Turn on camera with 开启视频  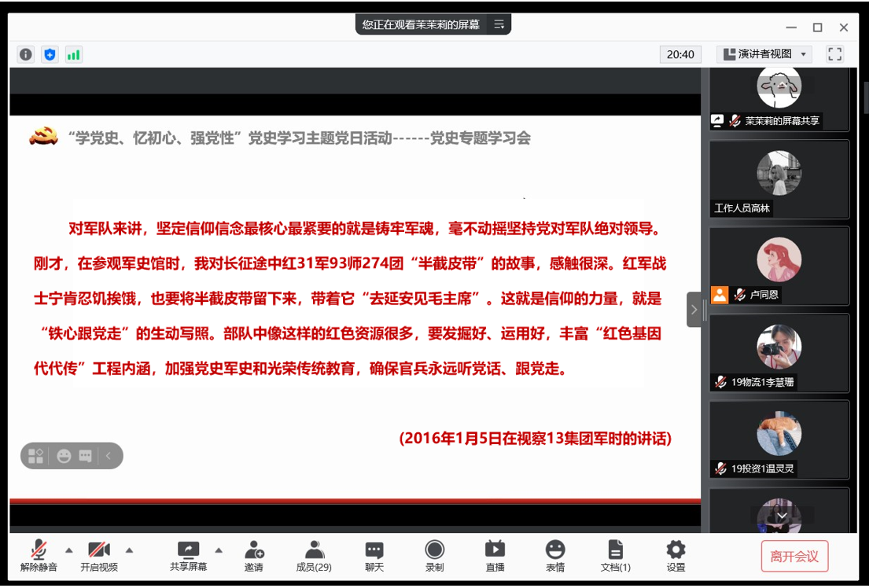(99, 556)
